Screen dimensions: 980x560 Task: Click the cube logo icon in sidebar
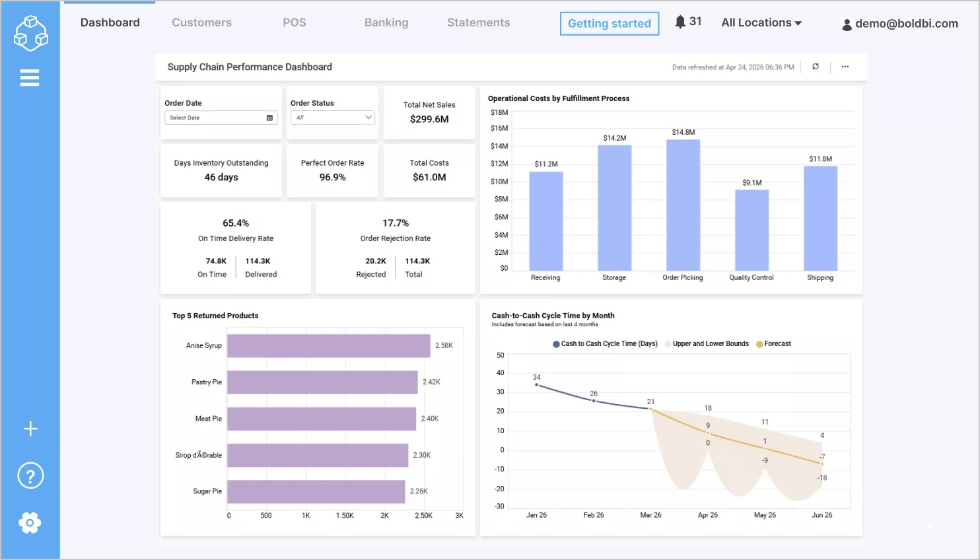(31, 33)
